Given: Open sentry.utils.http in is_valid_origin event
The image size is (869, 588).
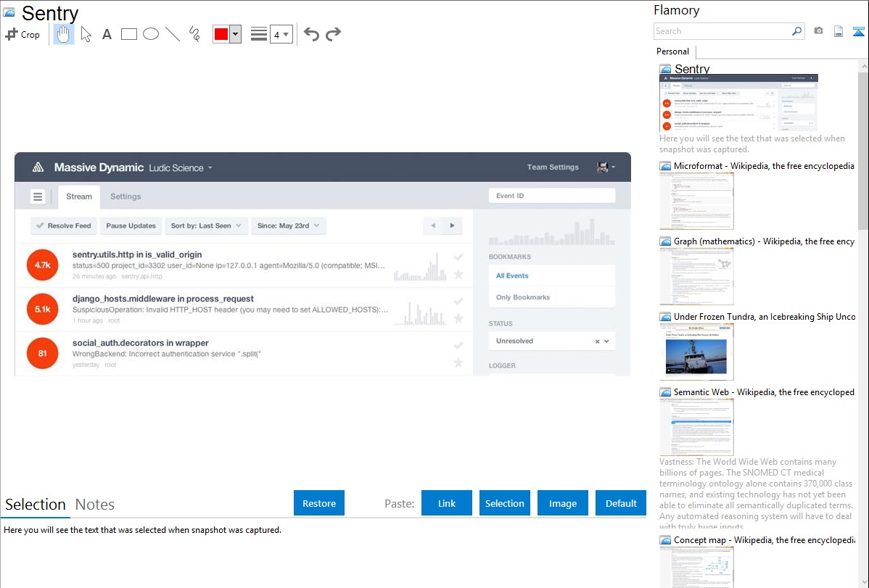Looking at the screenshot, I should pyautogui.click(x=137, y=255).
